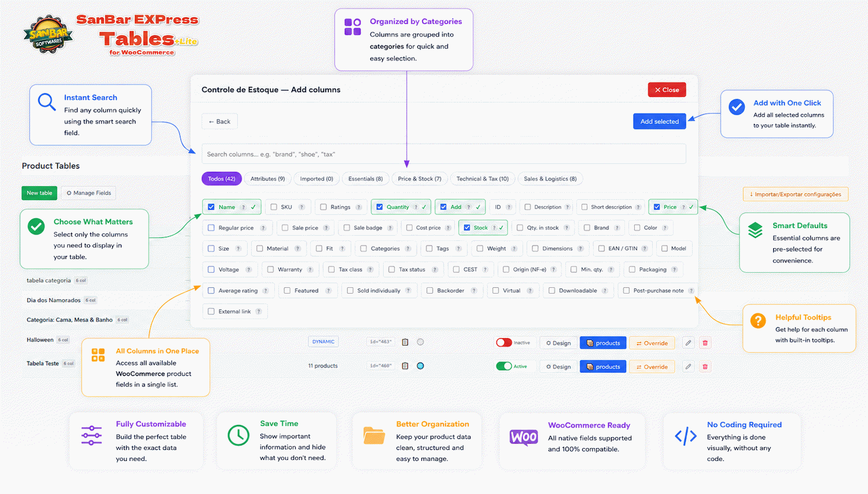Screen dimensions: 868x494
Task: Tick the Tags column checkbox
Action: 429,248
